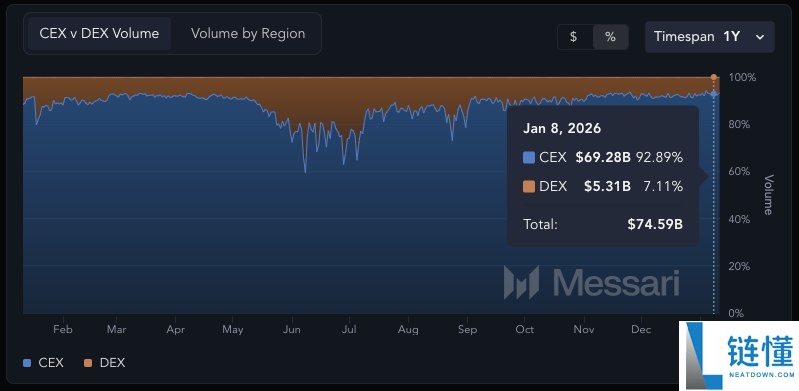Viewport: 799px width, 391px height.
Task: Click the vertical Volume axis title
Action: click(768, 195)
